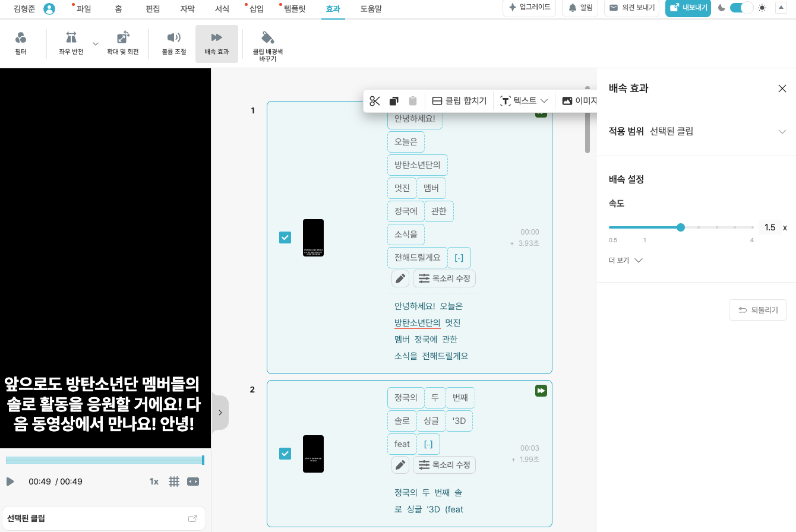Image resolution: width=796 pixels, height=532 pixels.
Task: Open 확대 및 회전 zoom and rotate
Action: point(123,43)
